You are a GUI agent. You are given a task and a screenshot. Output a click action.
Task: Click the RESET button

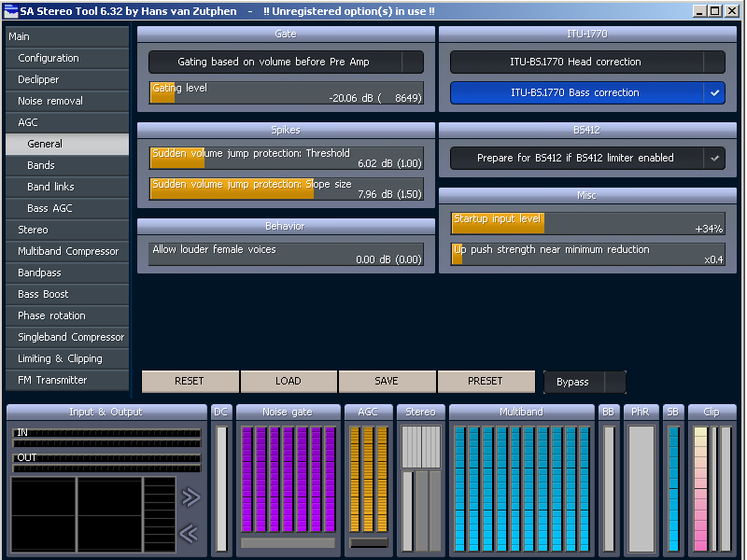(190, 382)
